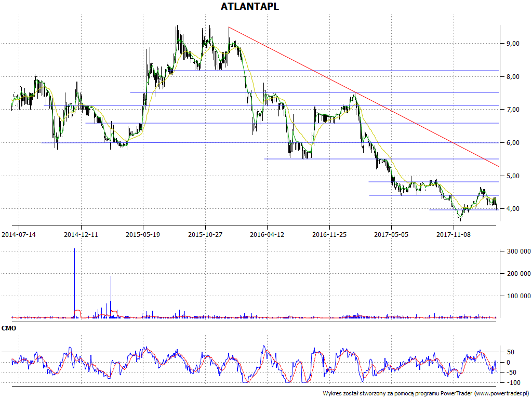Screen dimensions: 532x399
Task: Click the red descending trendline
Action: tap(363, 97)
